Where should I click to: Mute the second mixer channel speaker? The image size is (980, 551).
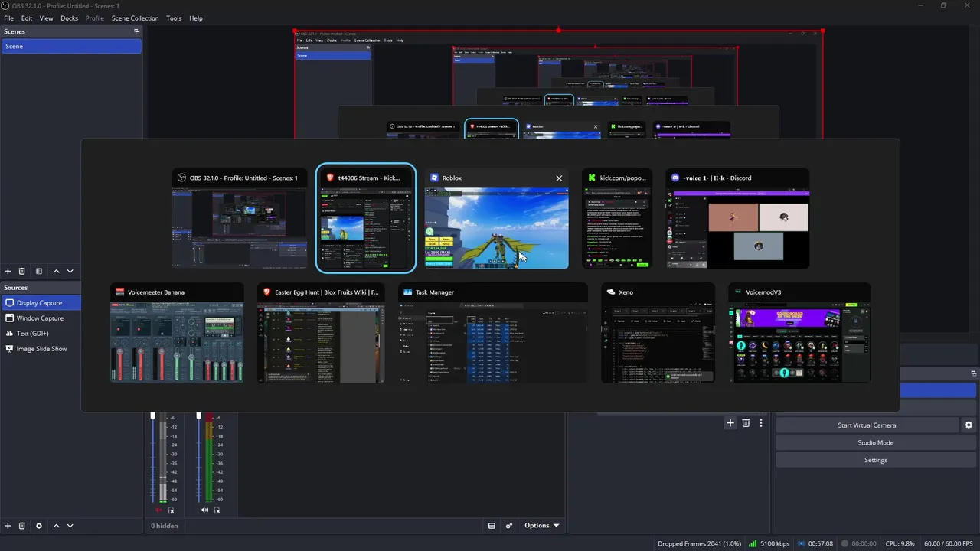coord(204,510)
